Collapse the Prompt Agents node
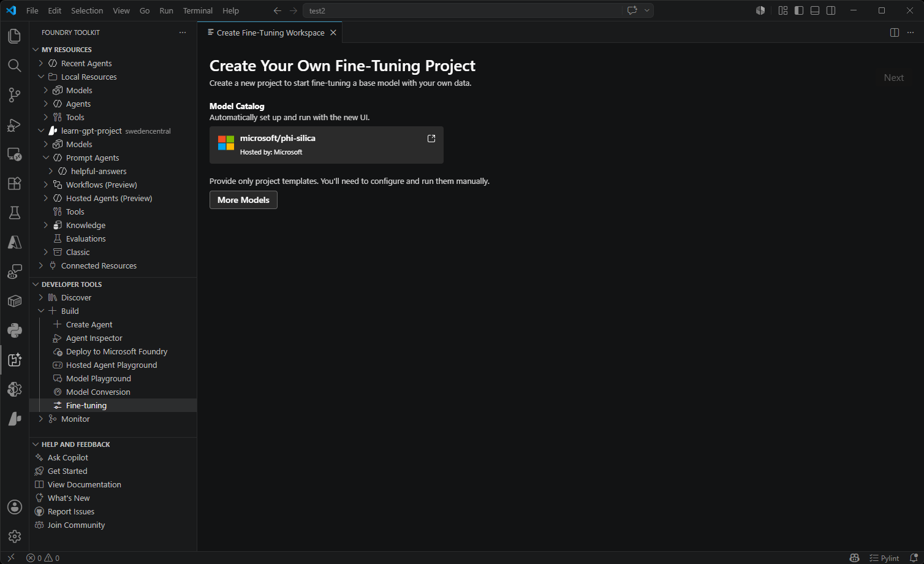The image size is (924, 564). pos(45,158)
